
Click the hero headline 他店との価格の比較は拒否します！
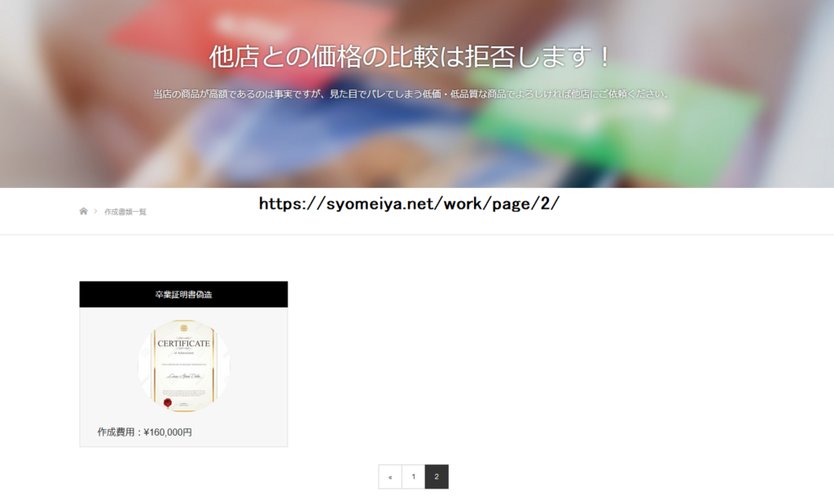pyautogui.click(x=410, y=57)
